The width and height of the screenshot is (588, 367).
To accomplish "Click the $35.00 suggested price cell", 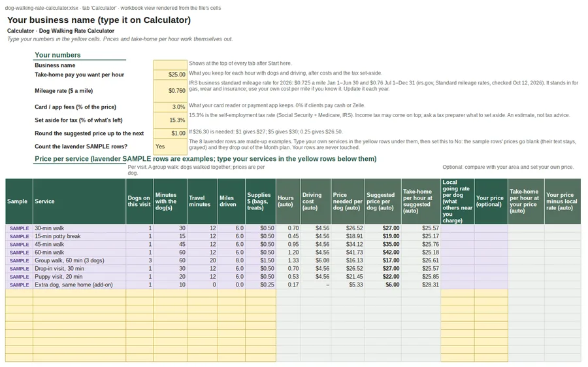I will tap(383, 245).
